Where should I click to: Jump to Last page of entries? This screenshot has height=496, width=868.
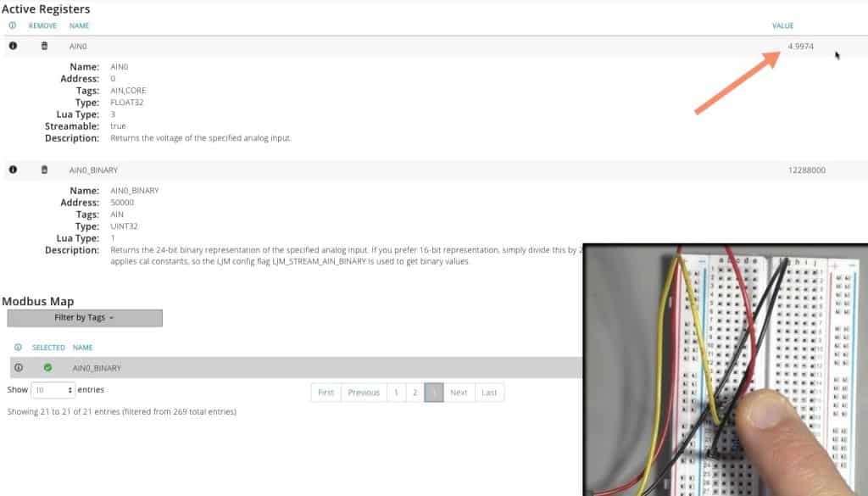[489, 393]
